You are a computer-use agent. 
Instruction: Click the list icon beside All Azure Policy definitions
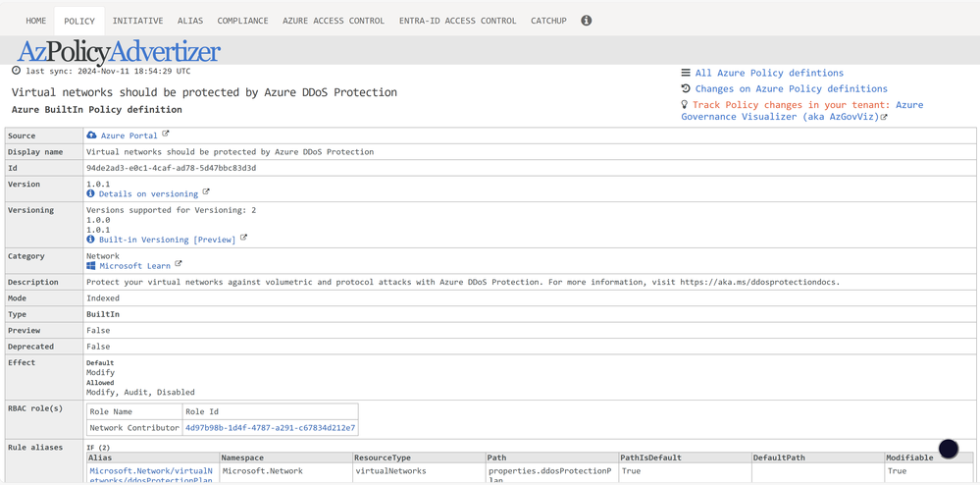pyautogui.click(x=686, y=73)
